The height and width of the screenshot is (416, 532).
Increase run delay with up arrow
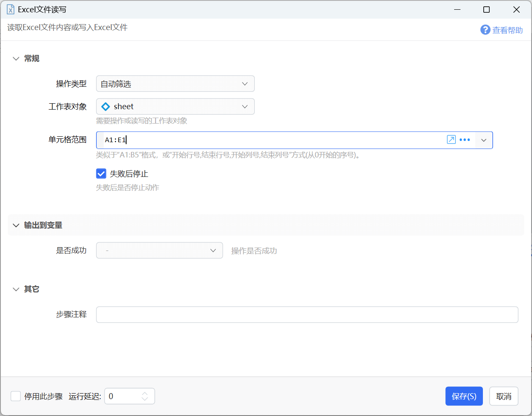pos(145,393)
